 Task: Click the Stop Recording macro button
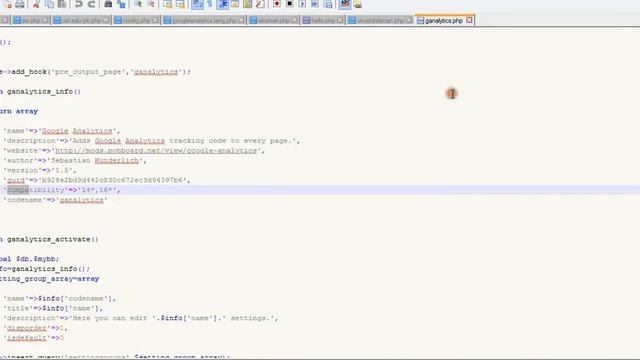click(x=289, y=4)
